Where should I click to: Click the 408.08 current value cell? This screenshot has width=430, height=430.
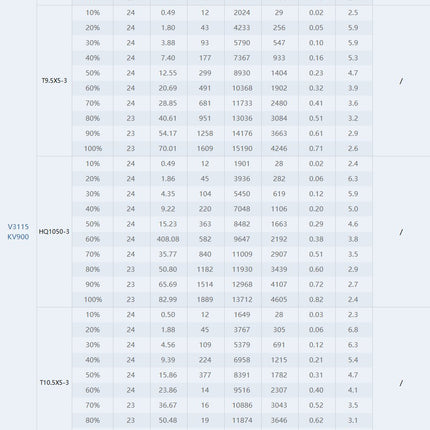click(x=168, y=239)
